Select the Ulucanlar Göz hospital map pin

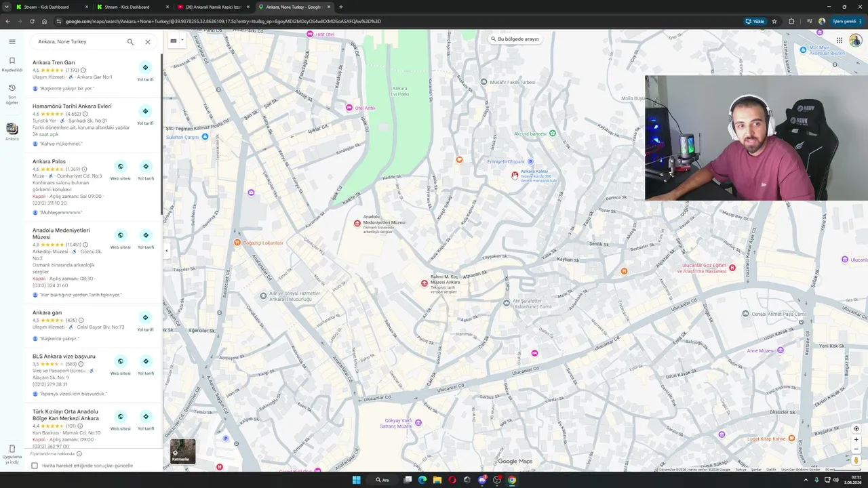pos(732,268)
